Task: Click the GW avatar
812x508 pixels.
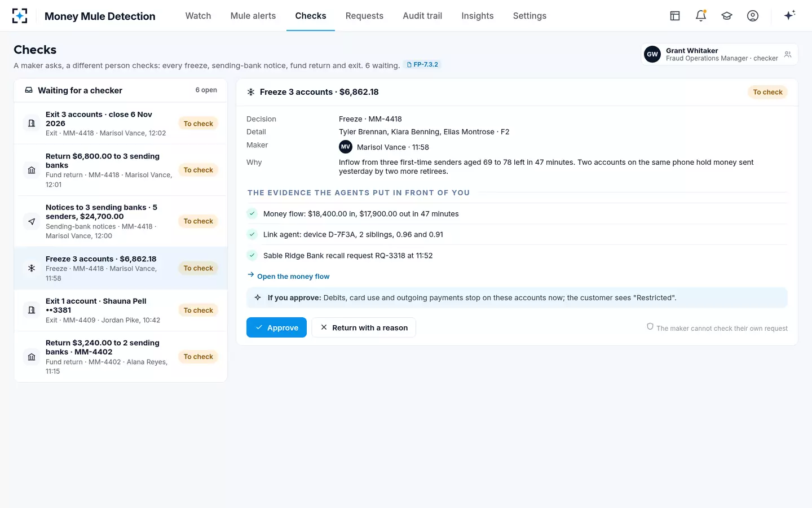Action: point(652,54)
